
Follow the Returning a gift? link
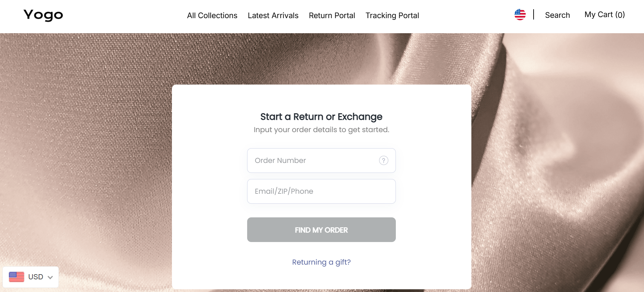tap(321, 262)
